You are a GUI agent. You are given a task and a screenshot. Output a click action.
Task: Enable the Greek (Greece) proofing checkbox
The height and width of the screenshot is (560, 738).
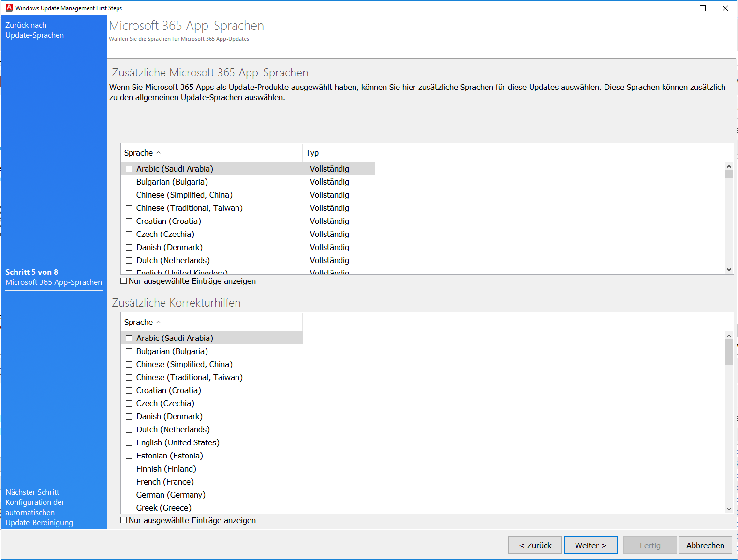[x=129, y=508]
